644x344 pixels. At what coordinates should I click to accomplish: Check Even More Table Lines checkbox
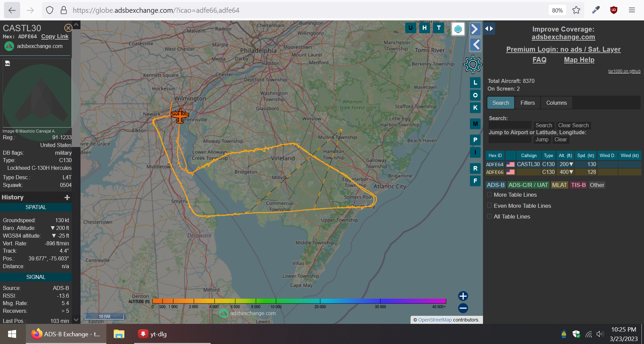coord(489,206)
